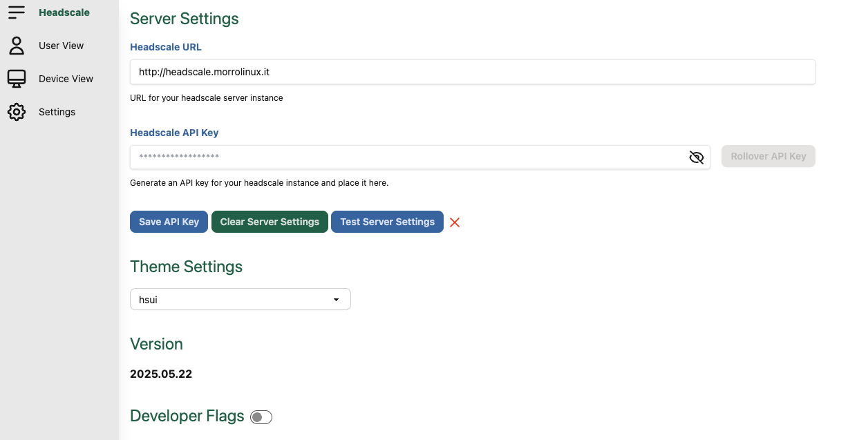
Task: Click the Settings gear icon
Action: (17, 111)
